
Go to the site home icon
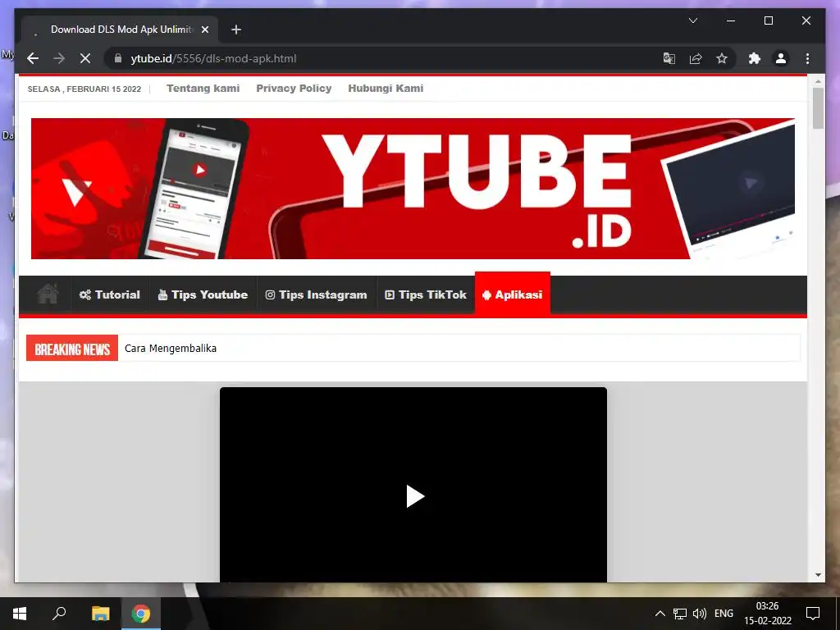point(47,294)
